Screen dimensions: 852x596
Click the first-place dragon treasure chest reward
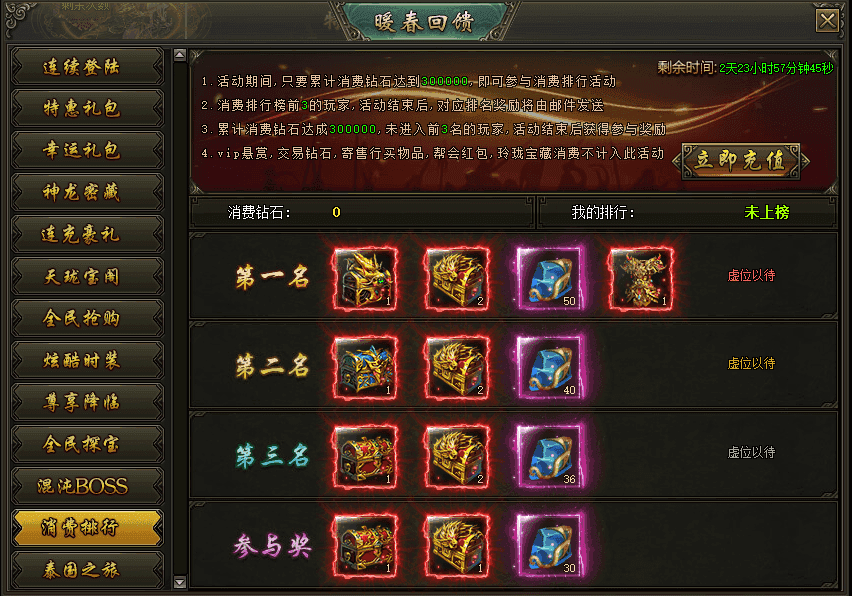click(365, 279)
